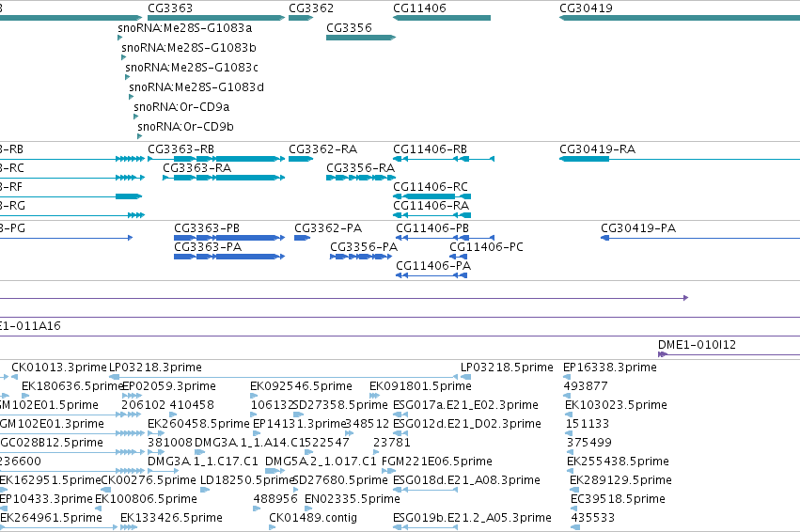Click EST ESG018d.E21_A08.3prime

click(x=466, y=480)
